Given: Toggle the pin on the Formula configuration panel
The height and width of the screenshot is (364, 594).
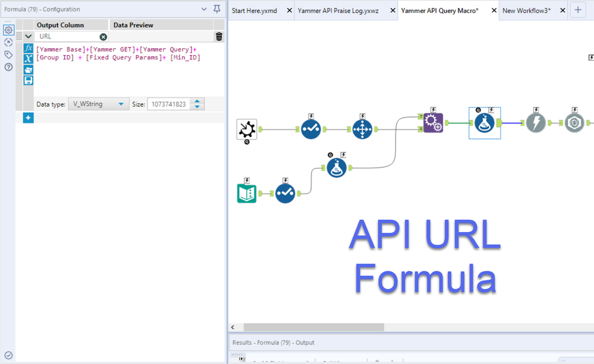Looking at the screenshot, I should coord(216,9).
